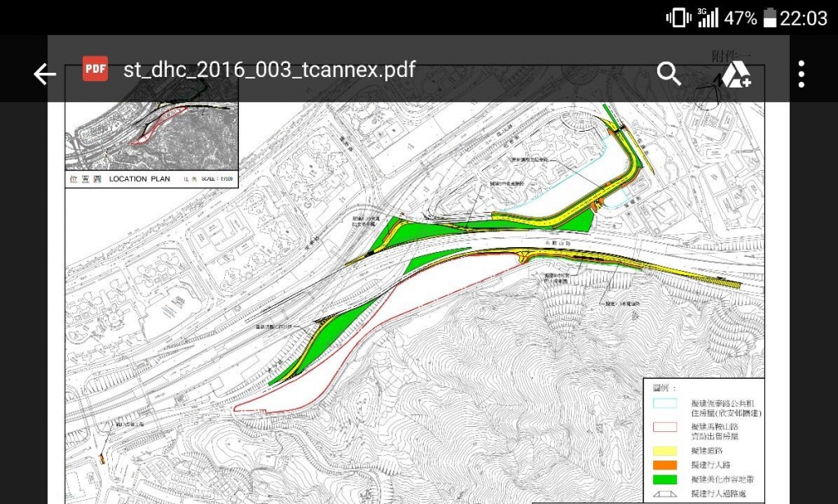Tap the yellow legend color swatch
Screen dimensions: 838x504
pos(665,451)
